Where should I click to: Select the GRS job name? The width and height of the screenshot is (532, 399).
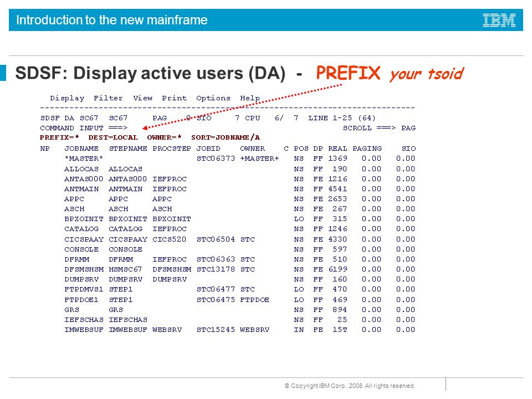[x=71, y=310]
